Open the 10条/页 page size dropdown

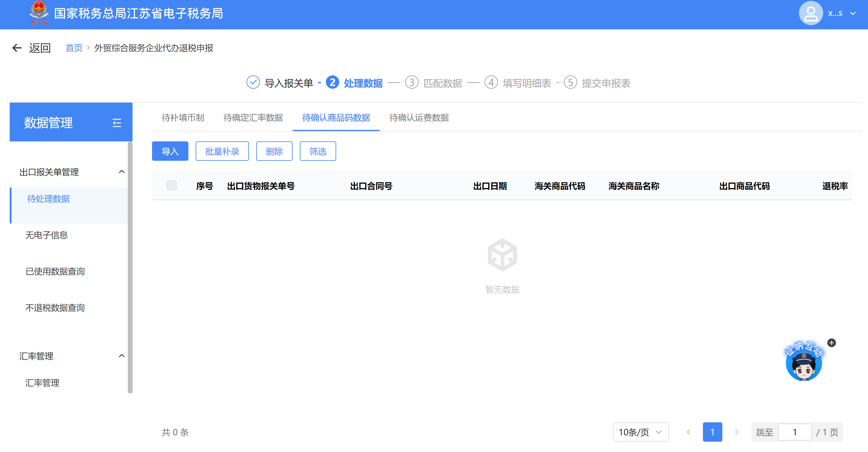click(640, 432)
